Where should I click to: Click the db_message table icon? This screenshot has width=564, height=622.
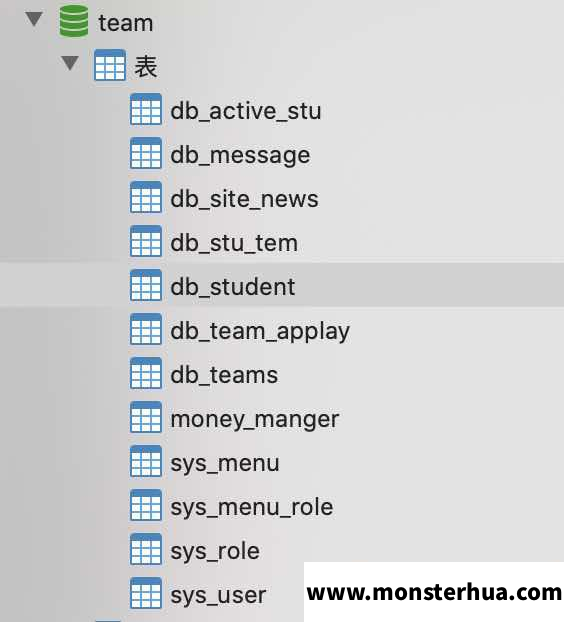click(x=146, y=153)
